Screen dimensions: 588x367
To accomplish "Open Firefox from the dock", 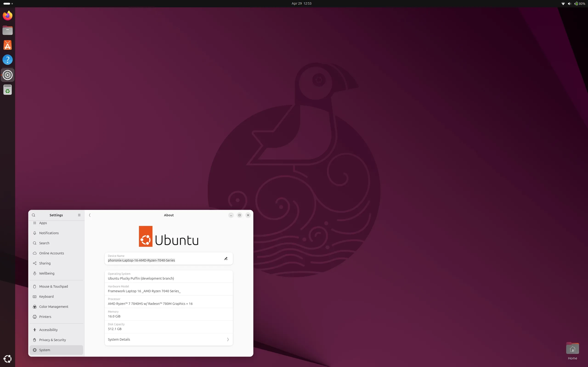I will (8, 16).
